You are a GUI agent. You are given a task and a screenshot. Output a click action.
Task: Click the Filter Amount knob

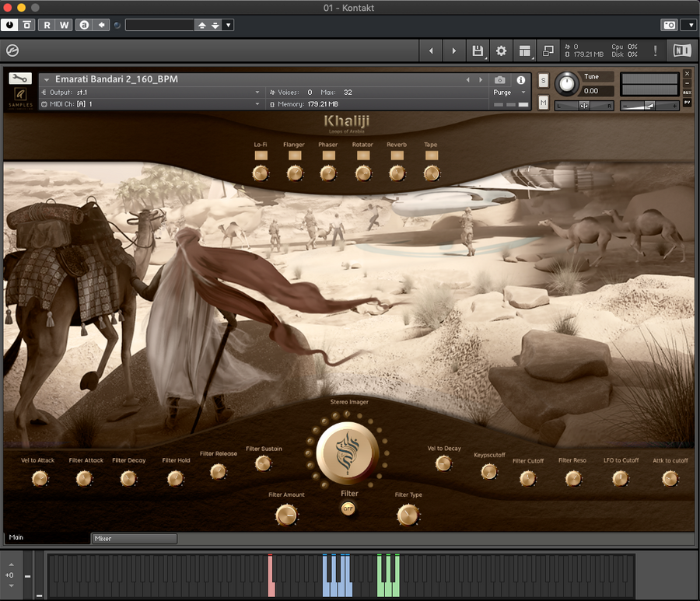point(286,515)
